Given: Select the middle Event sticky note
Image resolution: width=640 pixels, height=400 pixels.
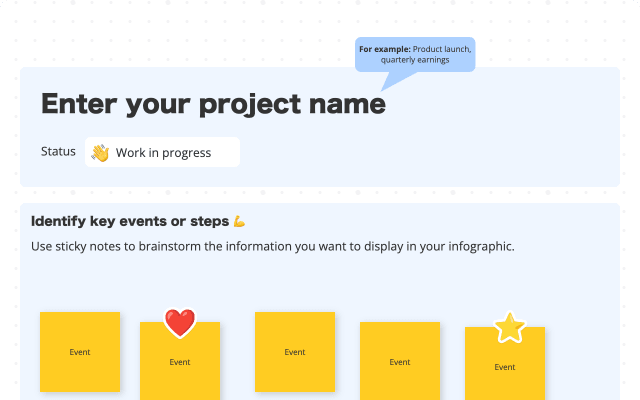Looking at the screenshot, I should [x=295, y=352].
